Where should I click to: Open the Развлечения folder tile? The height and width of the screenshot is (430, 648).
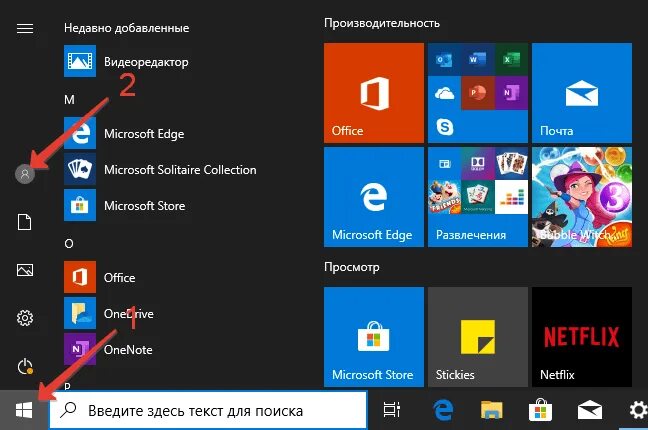coord(478,197)
